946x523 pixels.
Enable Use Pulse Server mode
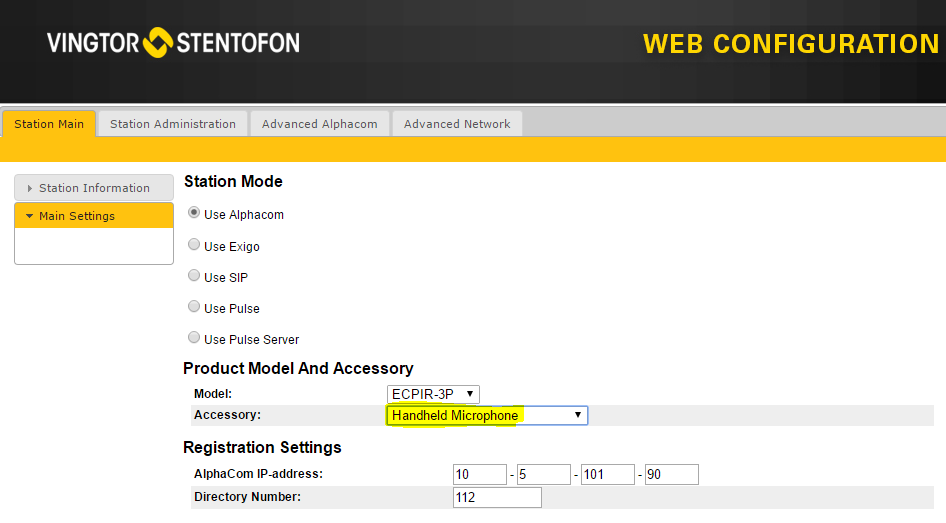pos(194,338)
